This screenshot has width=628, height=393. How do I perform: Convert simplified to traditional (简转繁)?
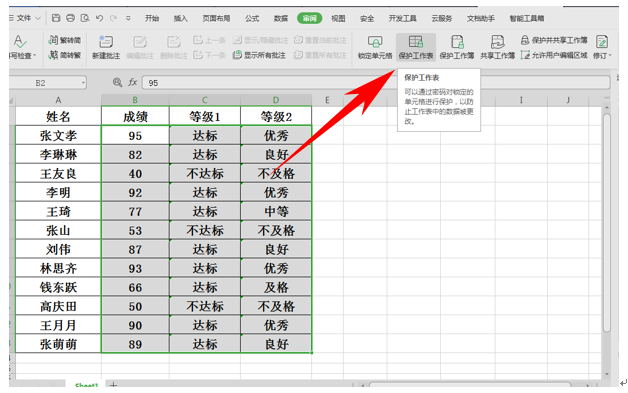[65, 55]
